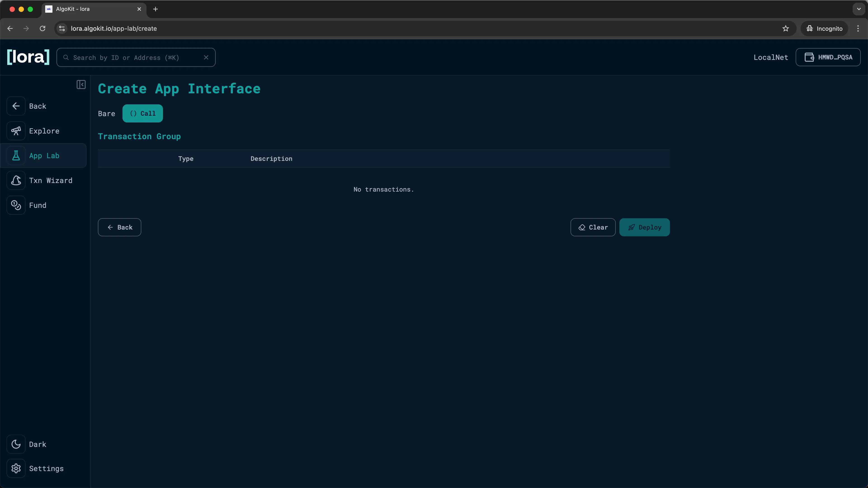The height and width of the screenshot is (488, 868).
Task: Select the App Lab flask icon
Action: [16, 155]
